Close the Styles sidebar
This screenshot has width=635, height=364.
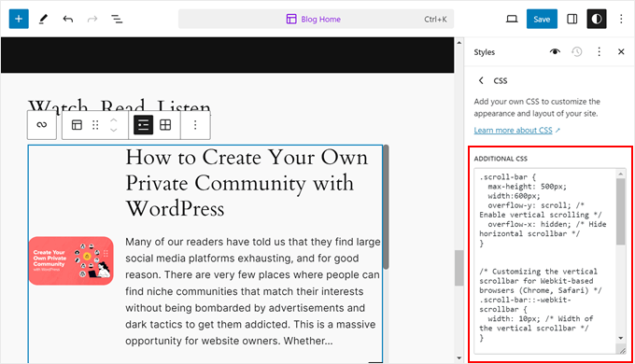pos(621,52)
